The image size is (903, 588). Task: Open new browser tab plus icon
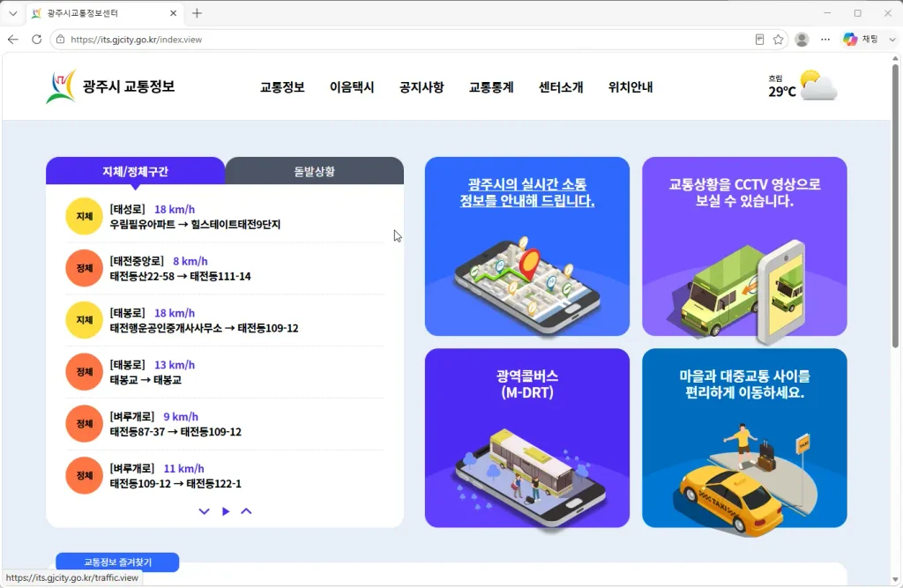[197, 12]
